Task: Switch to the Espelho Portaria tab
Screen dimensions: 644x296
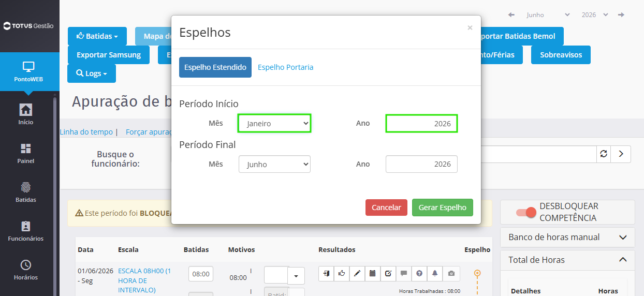Action: [285, 67]
